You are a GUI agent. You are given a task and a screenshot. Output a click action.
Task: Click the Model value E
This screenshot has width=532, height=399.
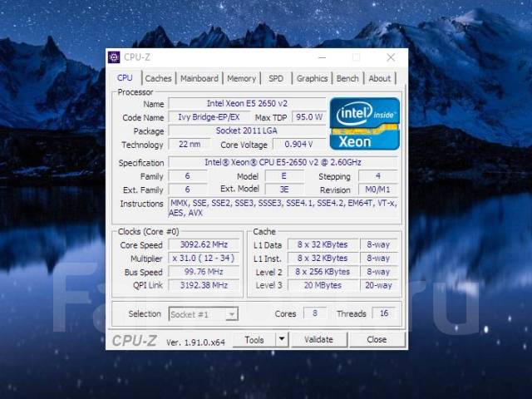(284, 175)
